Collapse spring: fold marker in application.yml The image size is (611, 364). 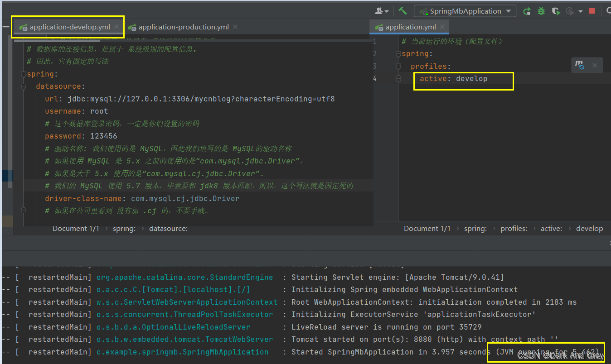tap(398, 54)
